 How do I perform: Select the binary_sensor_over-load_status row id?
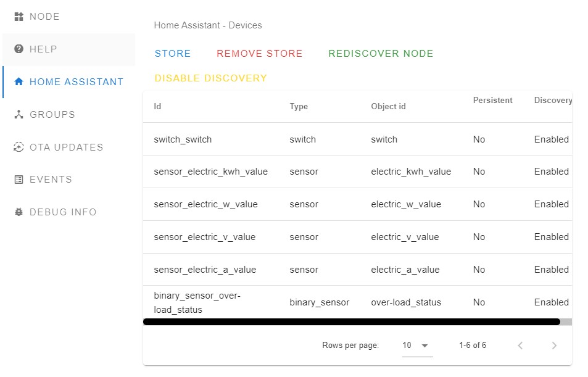click(x=197, y=302)
